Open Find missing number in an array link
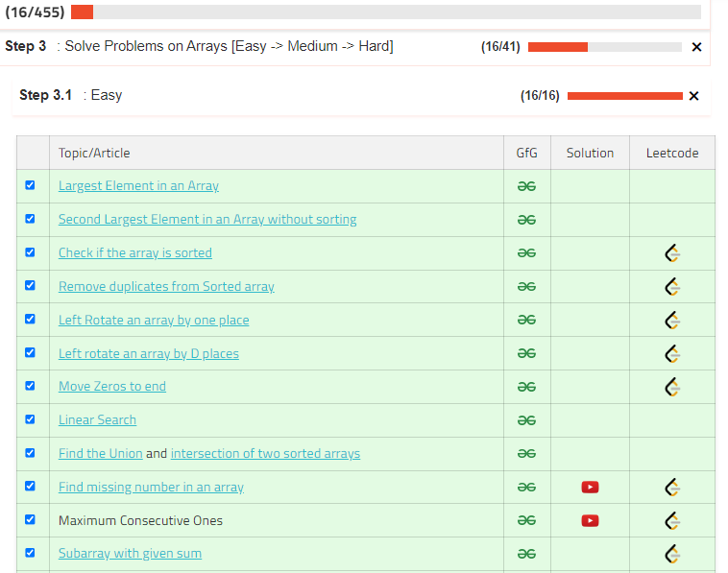 (x=151, y=487)
